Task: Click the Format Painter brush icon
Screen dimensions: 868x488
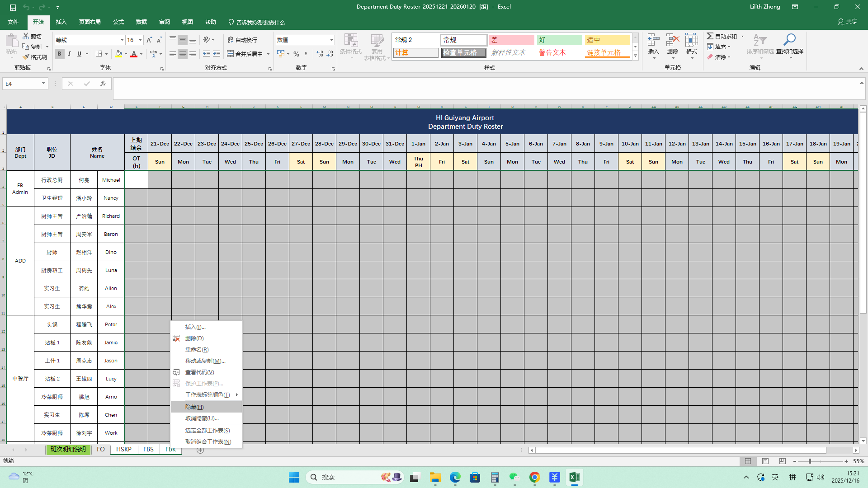Action: [26, 57]
